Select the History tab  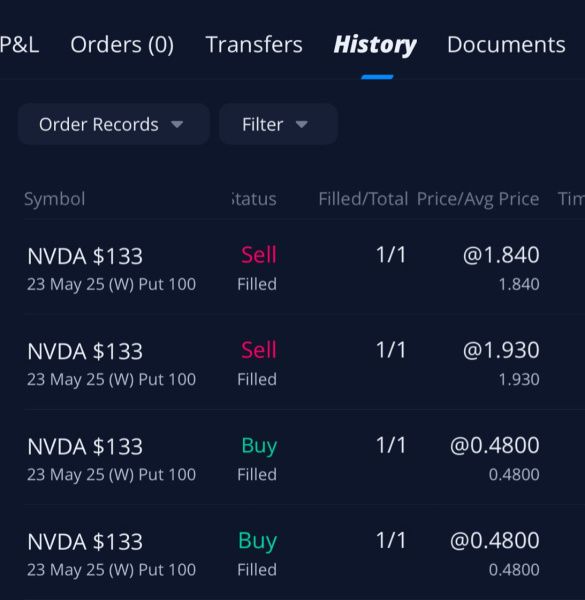[375, 45]
